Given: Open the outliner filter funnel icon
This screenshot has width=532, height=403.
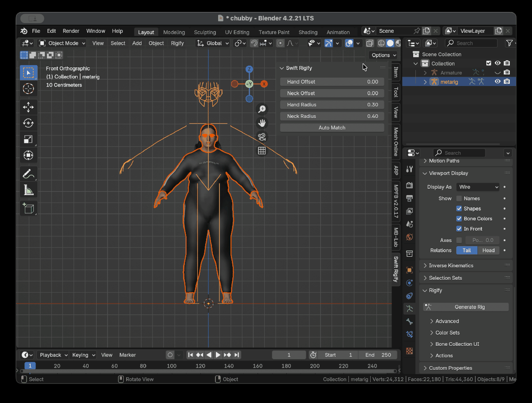Looking at the screenshot, I should [509, 43].
